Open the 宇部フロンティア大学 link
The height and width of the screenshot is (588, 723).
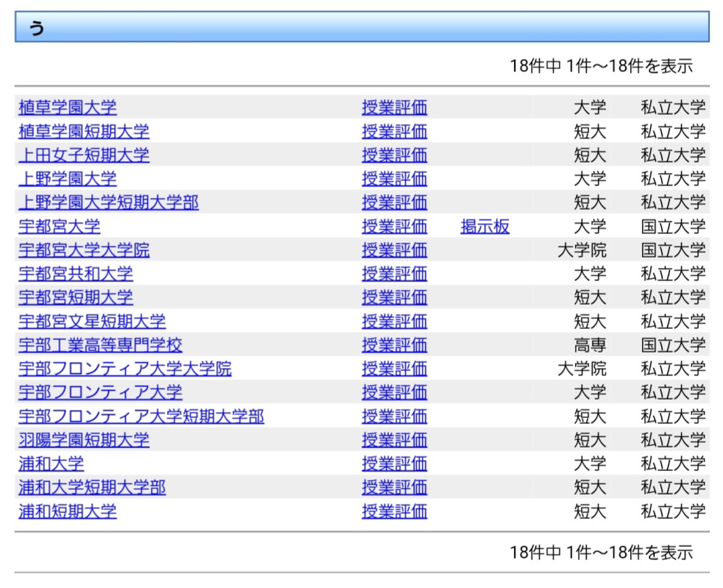click(100, 393)
